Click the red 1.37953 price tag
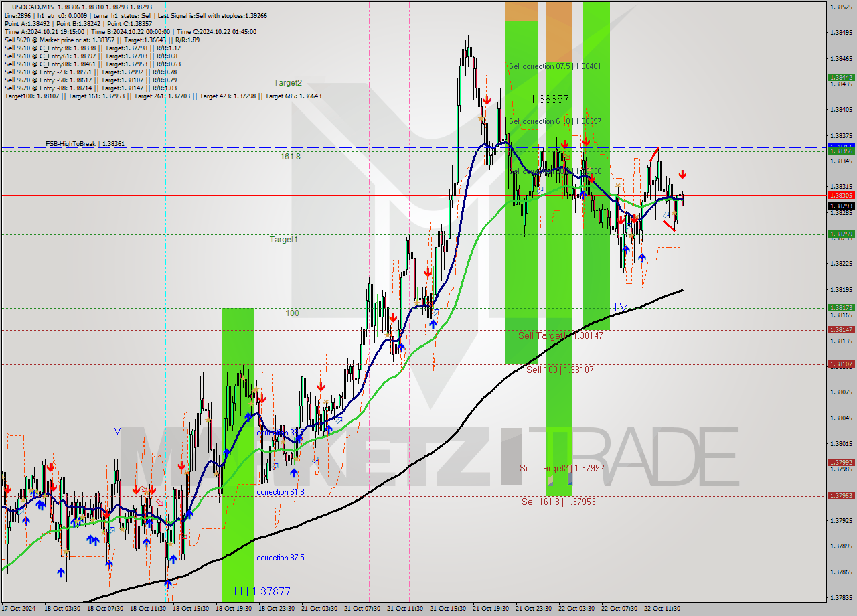Screen dimensions: 857x616 840,496
